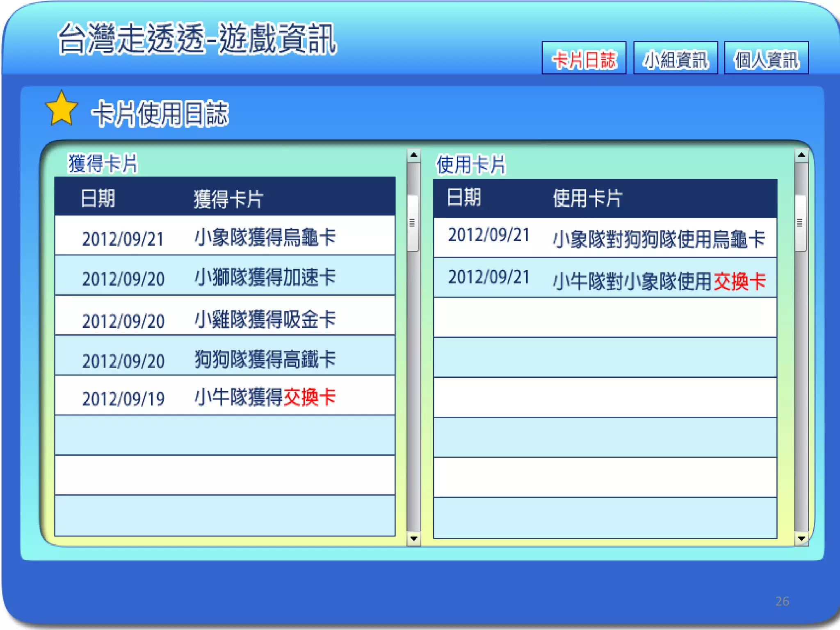The image size is (840, 630).
Task: Click 使用卡片 column header
Action: [587, 198]
